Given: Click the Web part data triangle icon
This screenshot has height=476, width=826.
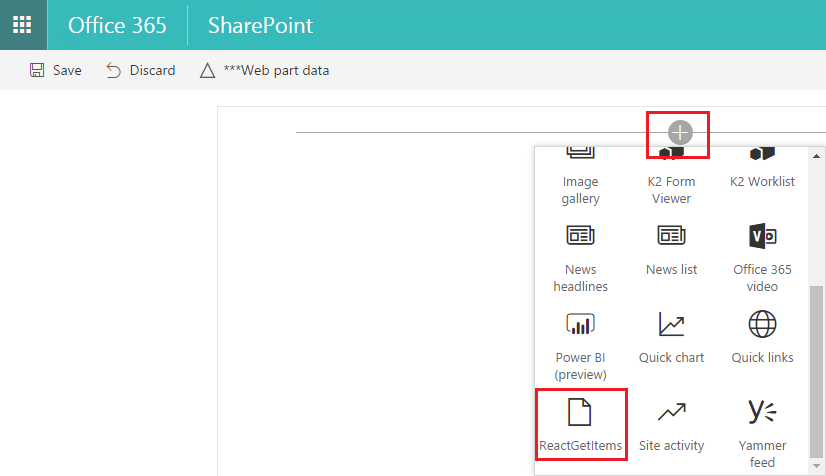Looking at the screenshot, I should click(x=208, y=71).
